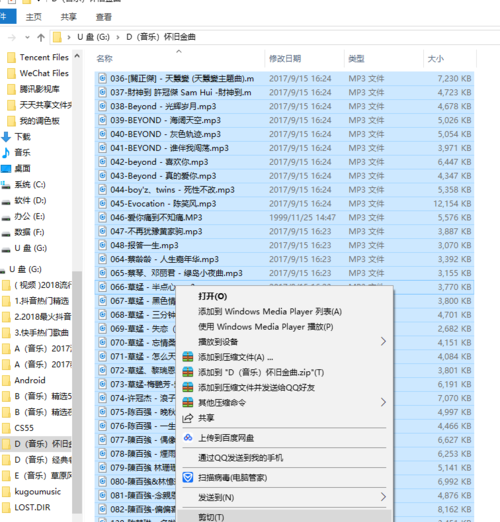Click the 1999/11/25 14:47 date cell
The height and width of the screenshot is (522, 500).
point(302,218)
